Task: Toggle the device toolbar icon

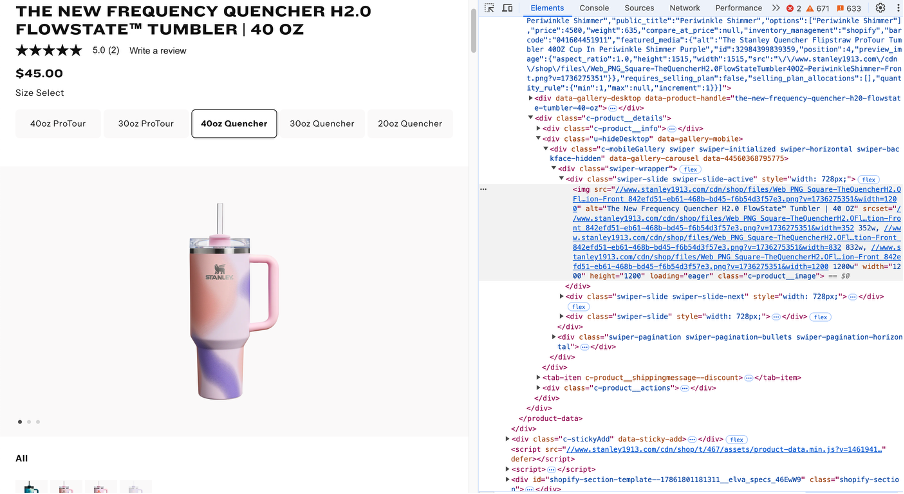Action: 507,8
